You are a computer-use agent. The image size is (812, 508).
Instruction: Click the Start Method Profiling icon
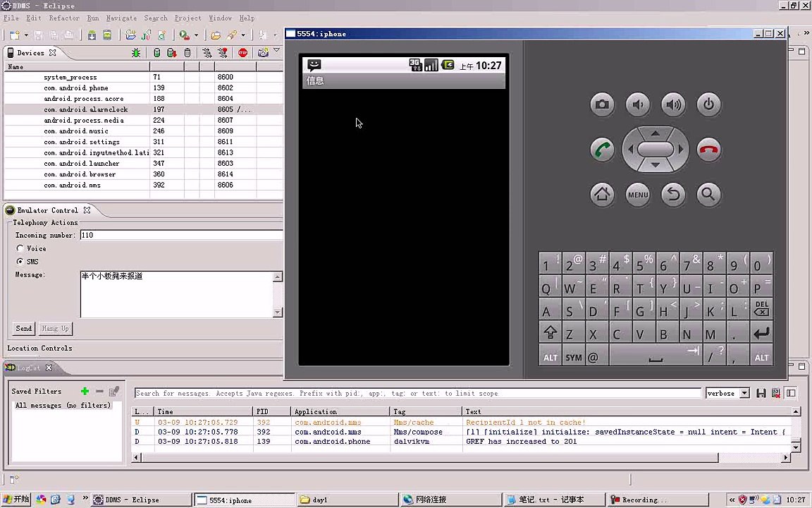223,53
